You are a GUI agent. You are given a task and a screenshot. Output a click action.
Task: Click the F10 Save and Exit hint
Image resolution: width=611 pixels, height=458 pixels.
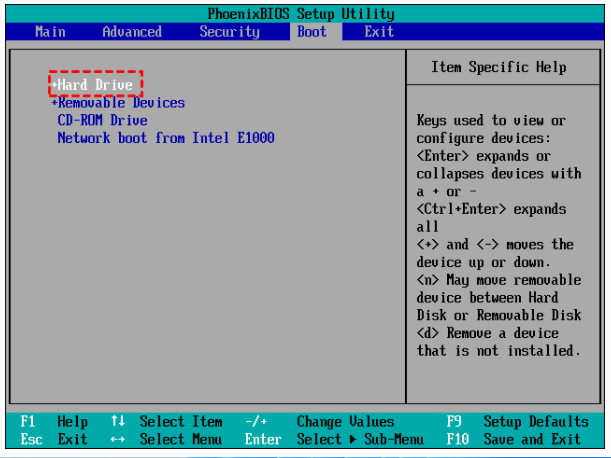click(x=514, y=439)
